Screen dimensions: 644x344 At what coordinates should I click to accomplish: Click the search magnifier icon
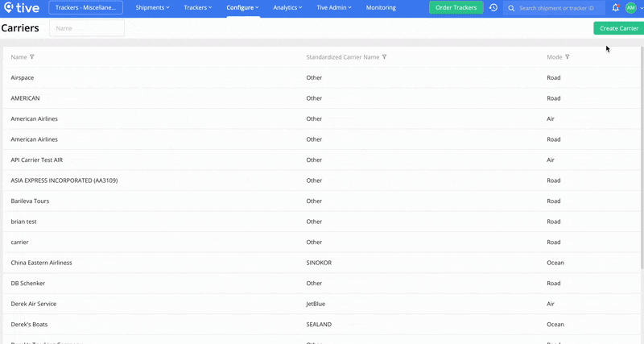[x=511, y=8]
